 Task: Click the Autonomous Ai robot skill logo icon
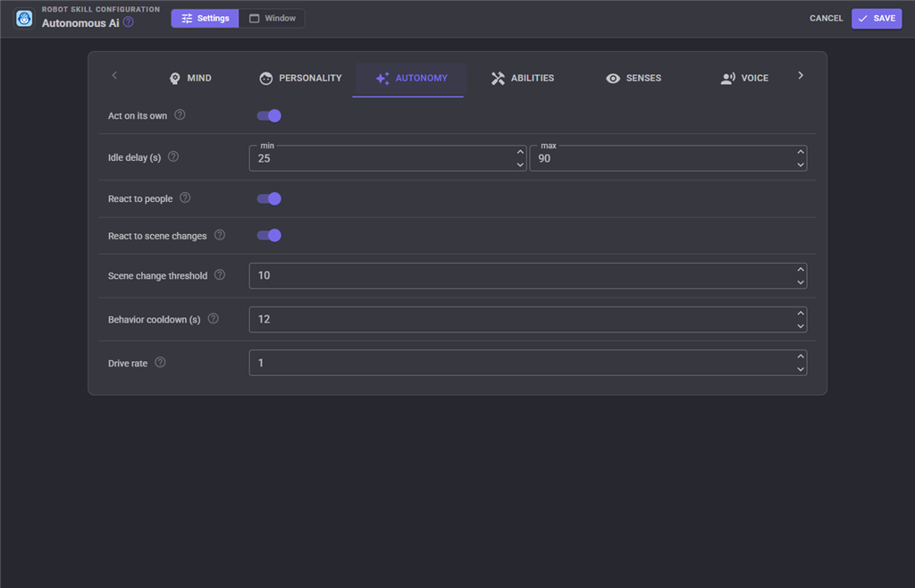click(24, 19)
